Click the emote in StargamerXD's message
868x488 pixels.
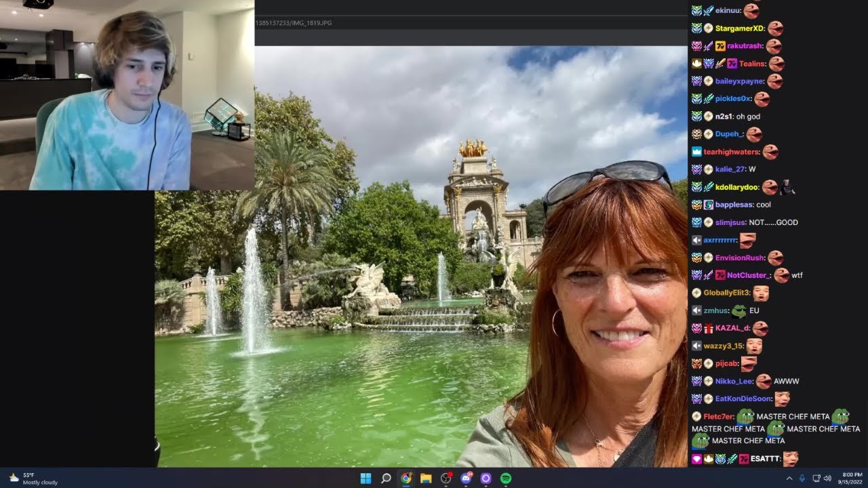click(x=776, y=28)
